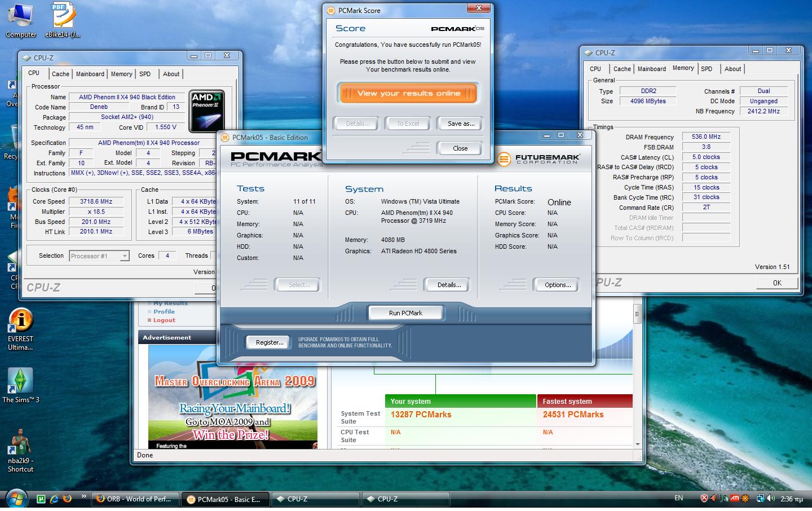Click the taskbar clock showing 2:36
The width and height of the screenshot is (812, 511).
(x=792, y=499)
